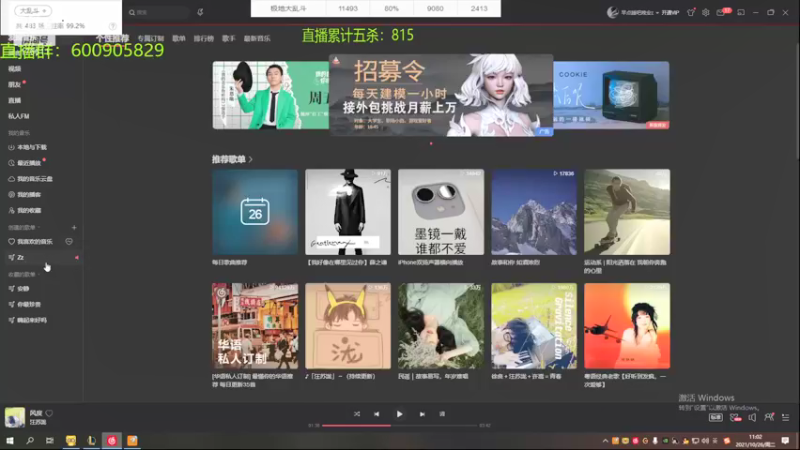Toggle the lyrics display icon in the player
800x450 pixels.
pos(442,414)
